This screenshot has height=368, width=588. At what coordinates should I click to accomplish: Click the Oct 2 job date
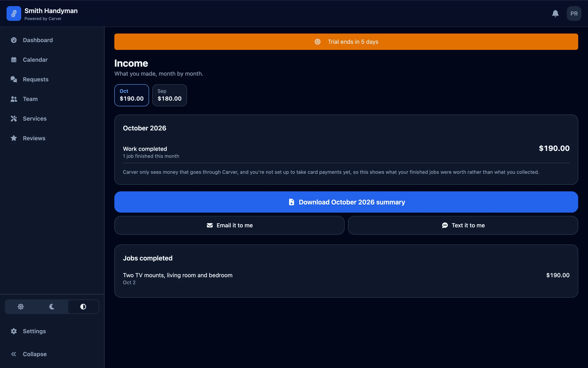click(x=129, y=283)
